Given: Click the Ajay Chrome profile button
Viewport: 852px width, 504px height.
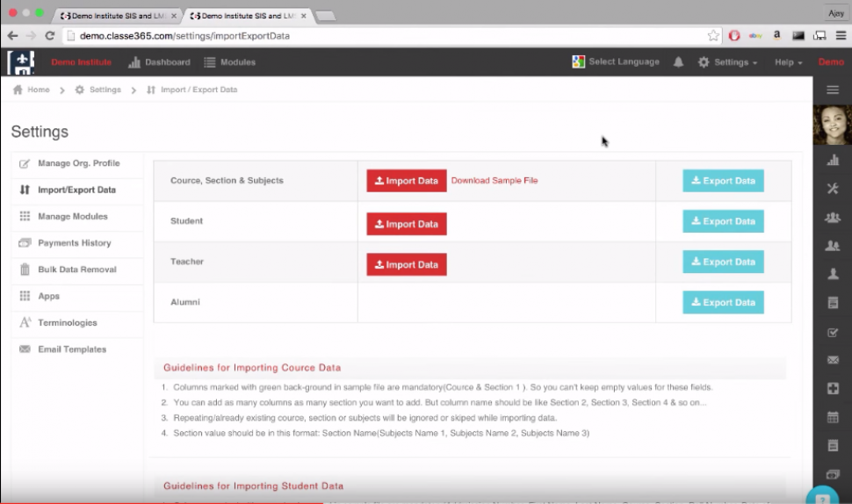Looking at the screenshot, I should [x=835, y=13].
